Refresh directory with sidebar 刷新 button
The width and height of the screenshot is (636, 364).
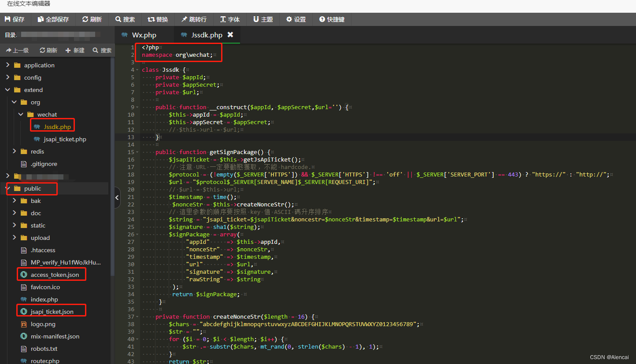point(48,51)
